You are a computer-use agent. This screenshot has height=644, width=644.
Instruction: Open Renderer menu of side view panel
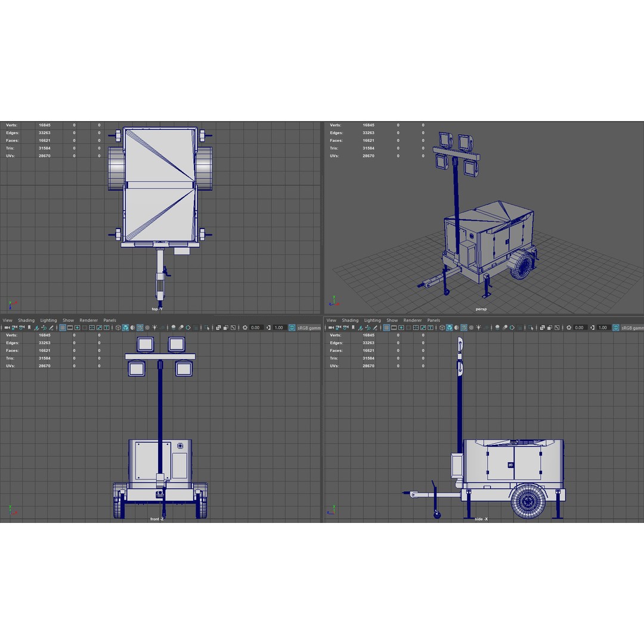413,320
